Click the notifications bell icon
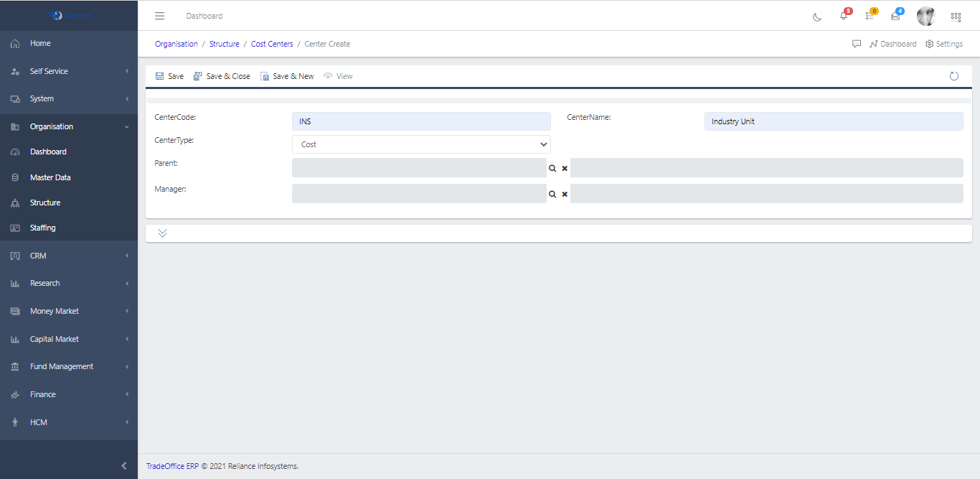 click(x=844, y=17)
